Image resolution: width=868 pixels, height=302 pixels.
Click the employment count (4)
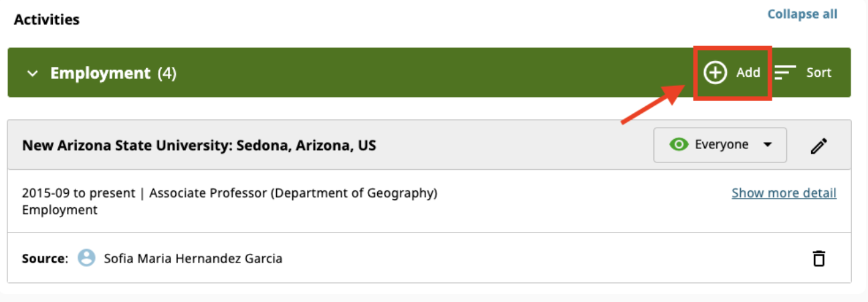click(167, 73)
